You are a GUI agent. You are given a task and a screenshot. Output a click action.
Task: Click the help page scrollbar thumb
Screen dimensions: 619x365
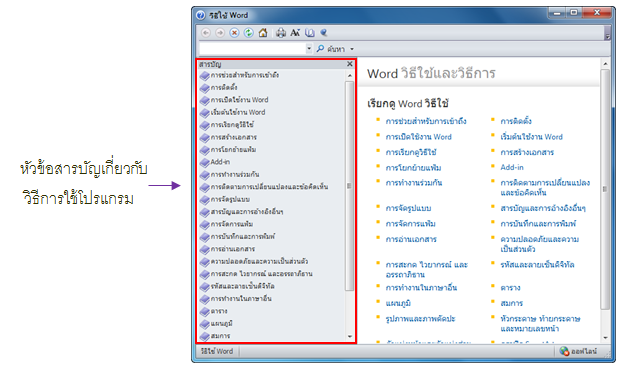[x=605, y=189]
